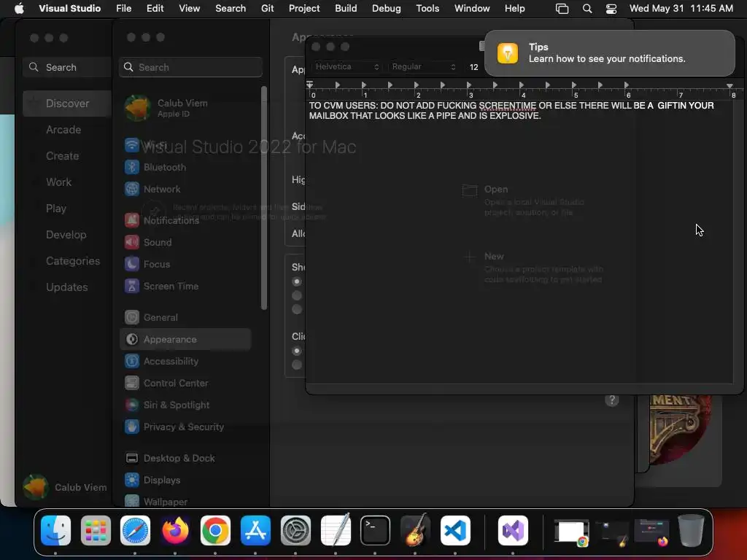Select Bluetooth in System Settings sidebar
Viewport: 747px width, 560px height.
186,167
